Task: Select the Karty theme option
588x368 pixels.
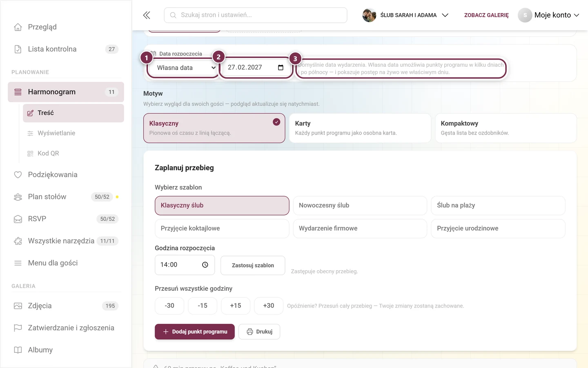Action: coord(360,128)
